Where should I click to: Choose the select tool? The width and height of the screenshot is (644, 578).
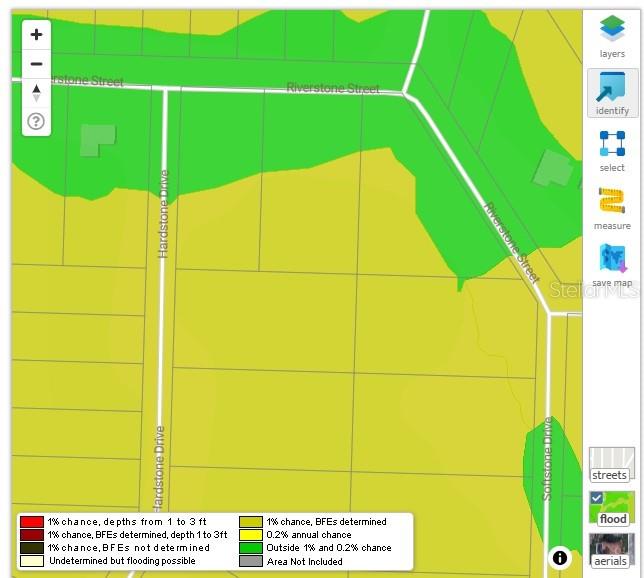point(612,151)
